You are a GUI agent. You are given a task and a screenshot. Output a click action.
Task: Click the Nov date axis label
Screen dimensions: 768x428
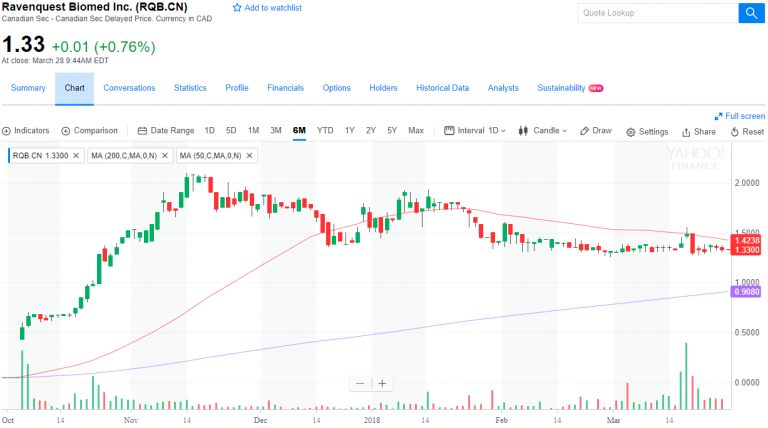[x=131, y=420]
